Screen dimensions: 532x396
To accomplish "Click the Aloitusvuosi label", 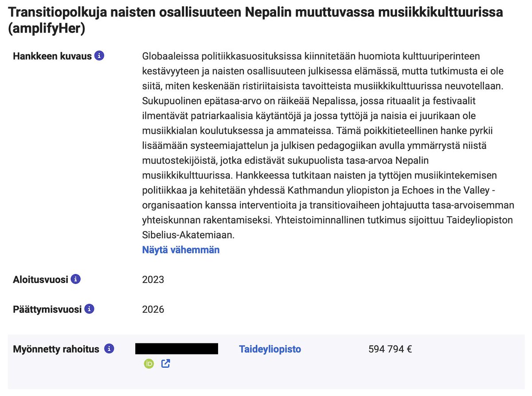I will click(x=40, y=280).
